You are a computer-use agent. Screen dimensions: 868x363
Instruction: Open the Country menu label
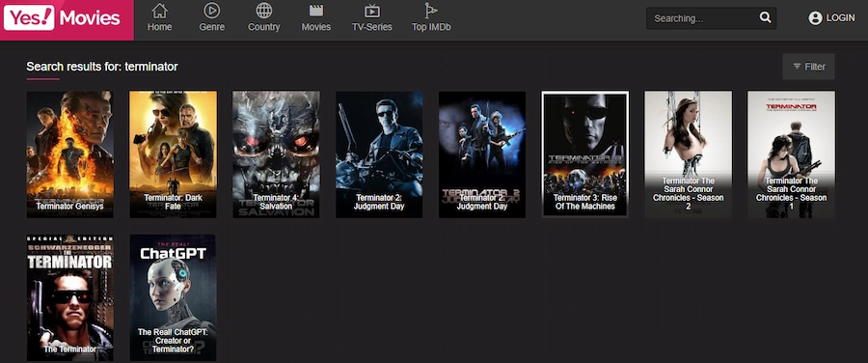pos(264,27)
